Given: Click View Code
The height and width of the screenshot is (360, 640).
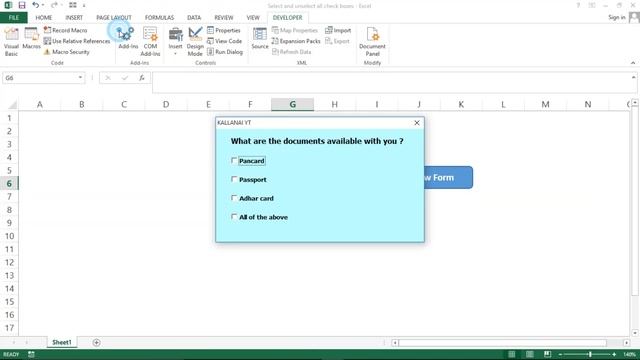Looking at the screenshot, I should click(x=224, y=41).
